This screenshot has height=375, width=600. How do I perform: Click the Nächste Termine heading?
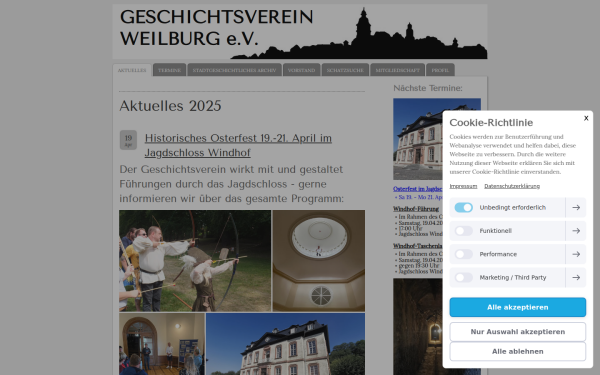click(428, 88)
